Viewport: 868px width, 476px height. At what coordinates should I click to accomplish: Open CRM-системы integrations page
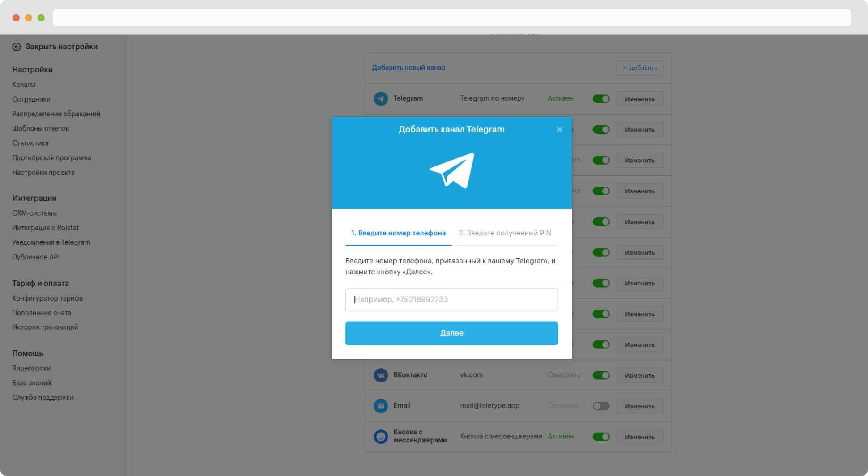click(34, 213)
